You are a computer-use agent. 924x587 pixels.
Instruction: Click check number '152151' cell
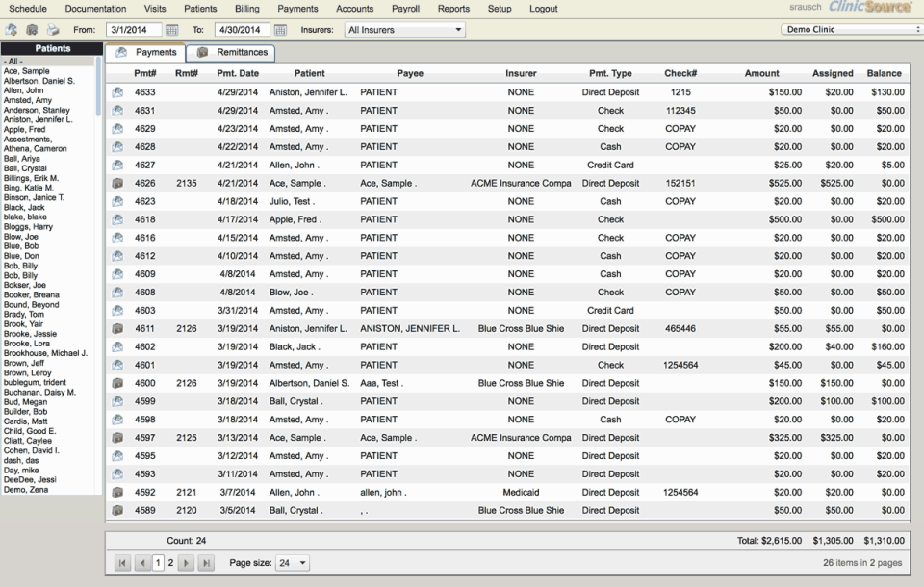tap(680, 183)
